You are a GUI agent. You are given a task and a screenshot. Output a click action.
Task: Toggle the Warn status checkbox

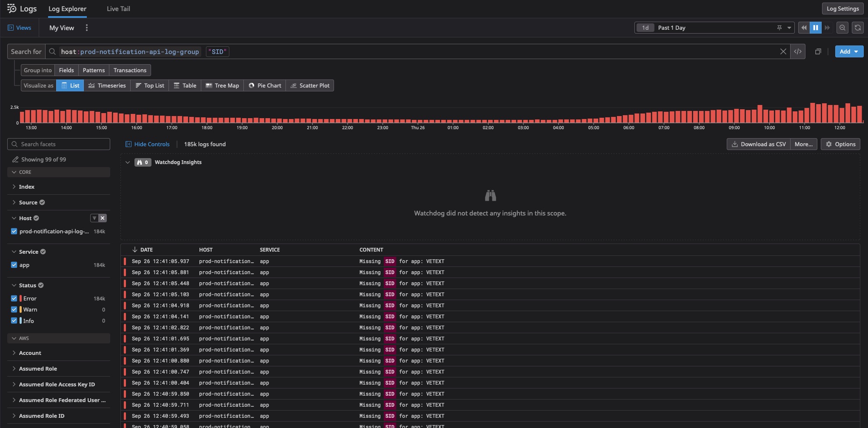click(x=14, y=309)
